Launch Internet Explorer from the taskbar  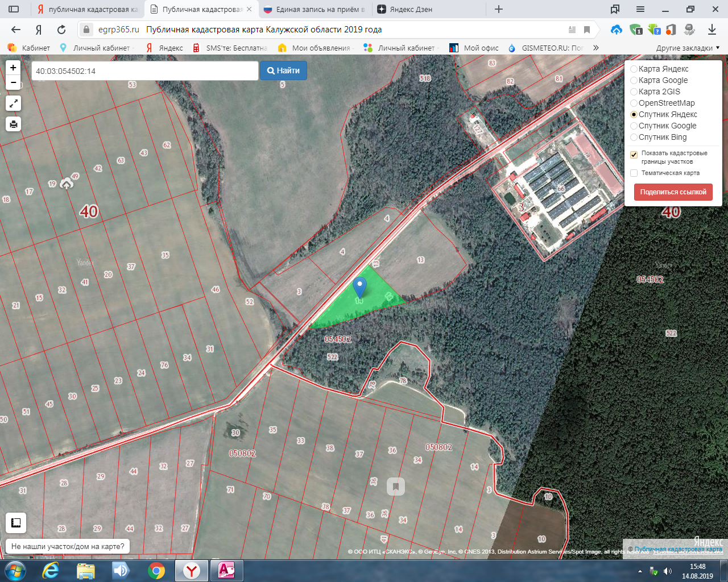[51, 570]
